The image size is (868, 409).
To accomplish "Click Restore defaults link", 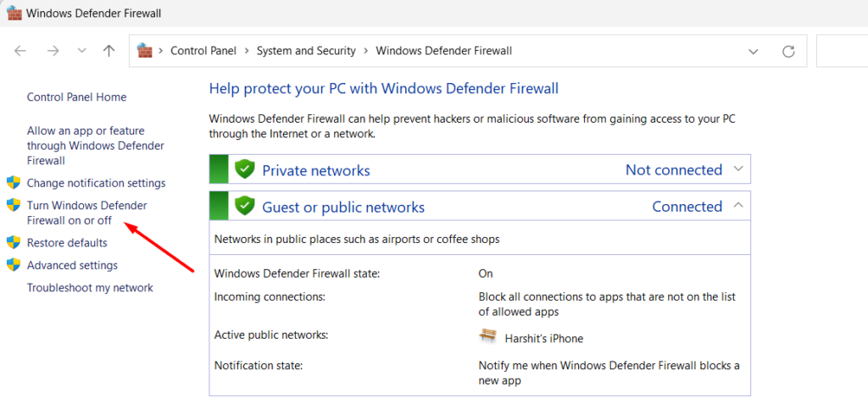I will point(67,243).
